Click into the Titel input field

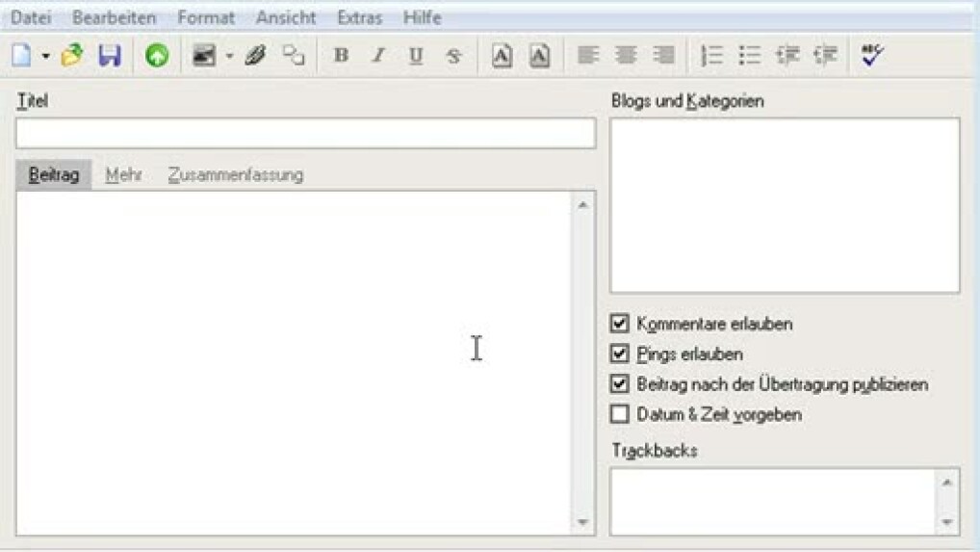[305, 134]
